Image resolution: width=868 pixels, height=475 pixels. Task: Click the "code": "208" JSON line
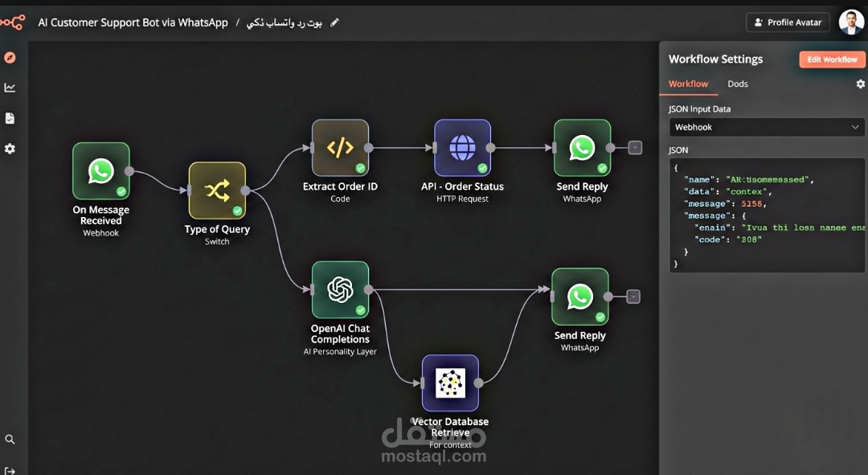point(728,240)
